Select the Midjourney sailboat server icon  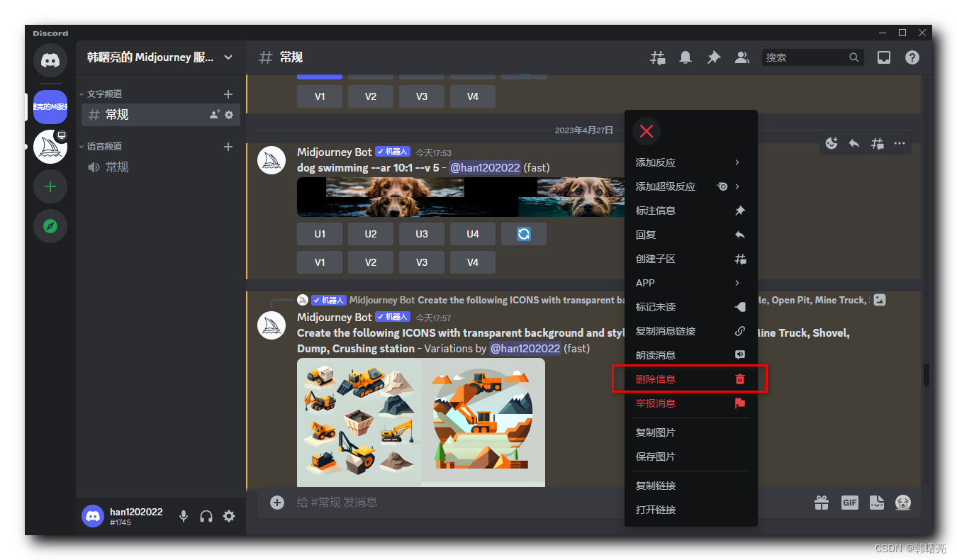click(50, 147)
